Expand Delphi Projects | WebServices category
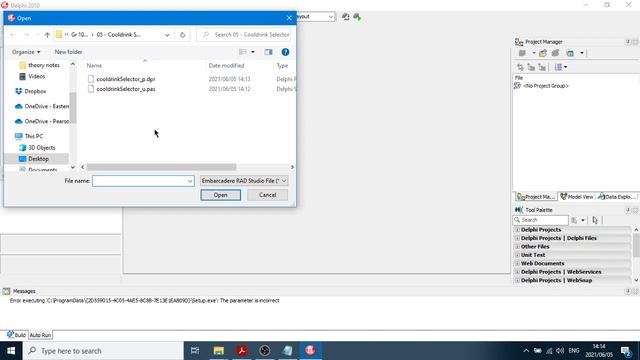This screenshot has height=360, width=640. (517, 272)
